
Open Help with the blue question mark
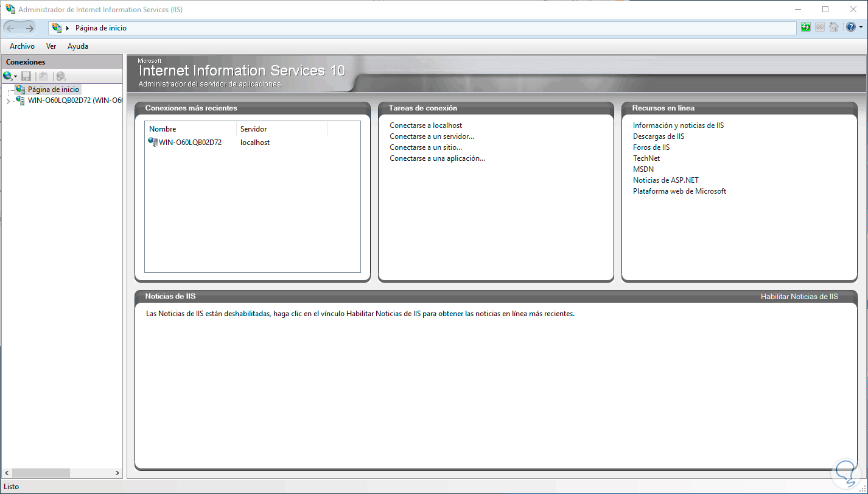click(850, 27)
